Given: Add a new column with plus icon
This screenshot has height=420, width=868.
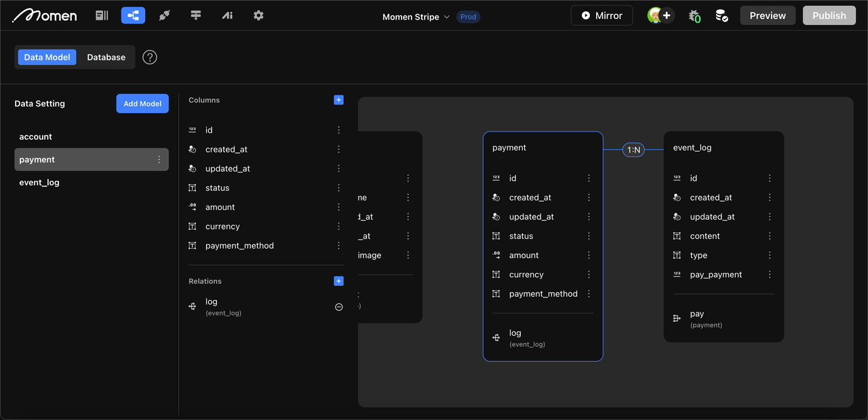Looking at the screenshot, I should pos(339,100).
